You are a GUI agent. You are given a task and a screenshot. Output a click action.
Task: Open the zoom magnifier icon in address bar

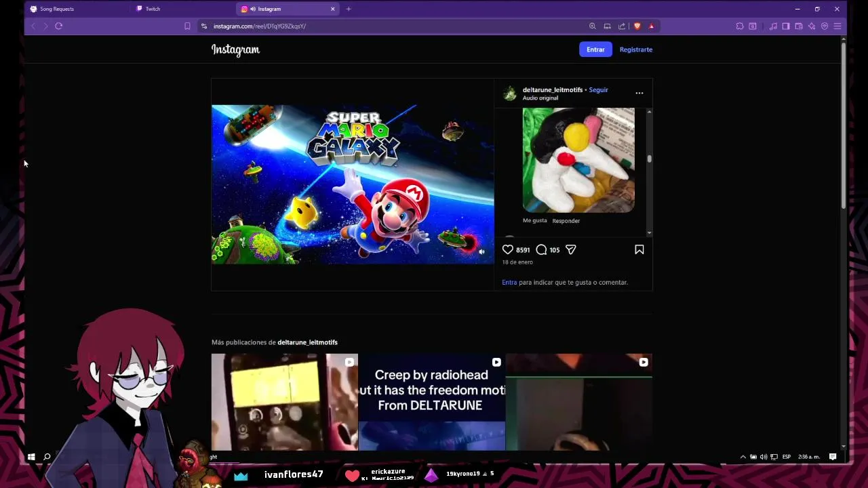pos(592,26)
